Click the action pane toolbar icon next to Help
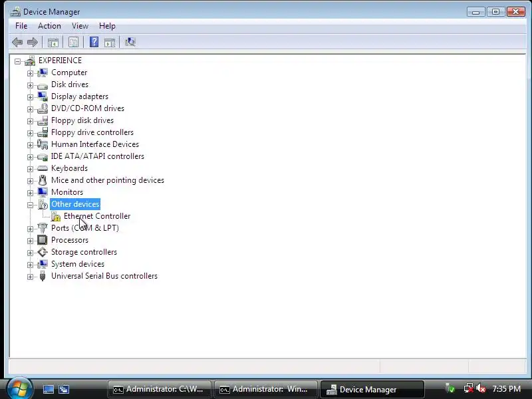Image resolution: width=532 pixels, height=399 pixels. [x=110, y=43]
